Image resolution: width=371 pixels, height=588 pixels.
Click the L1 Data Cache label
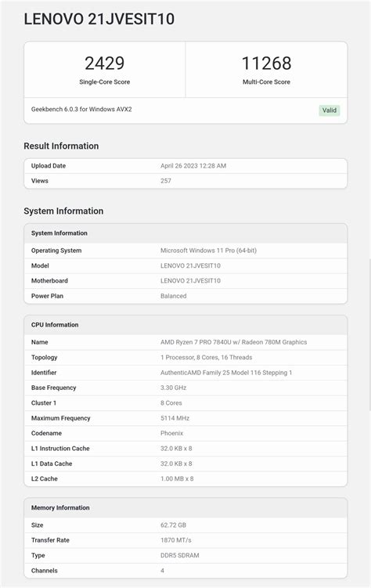click(x=52, y=464)
